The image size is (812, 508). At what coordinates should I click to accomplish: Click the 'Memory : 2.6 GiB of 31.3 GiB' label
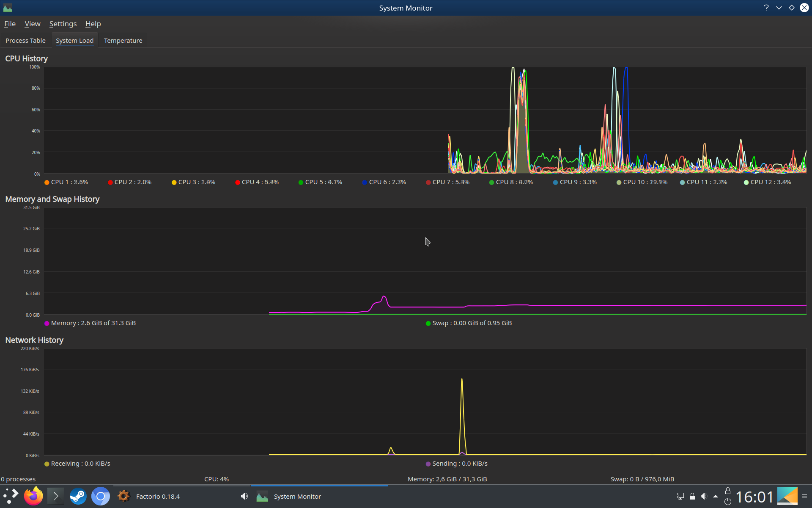[93, 323]
